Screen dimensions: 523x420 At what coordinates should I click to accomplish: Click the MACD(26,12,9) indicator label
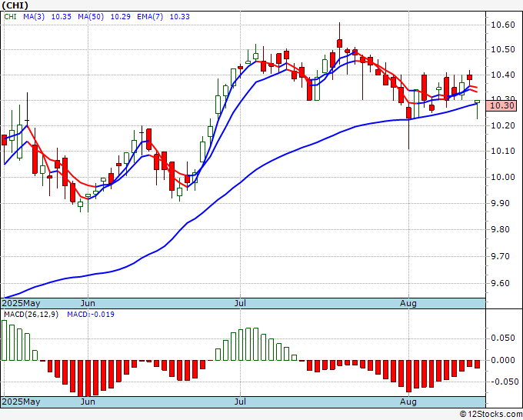[x=31, y=315]
